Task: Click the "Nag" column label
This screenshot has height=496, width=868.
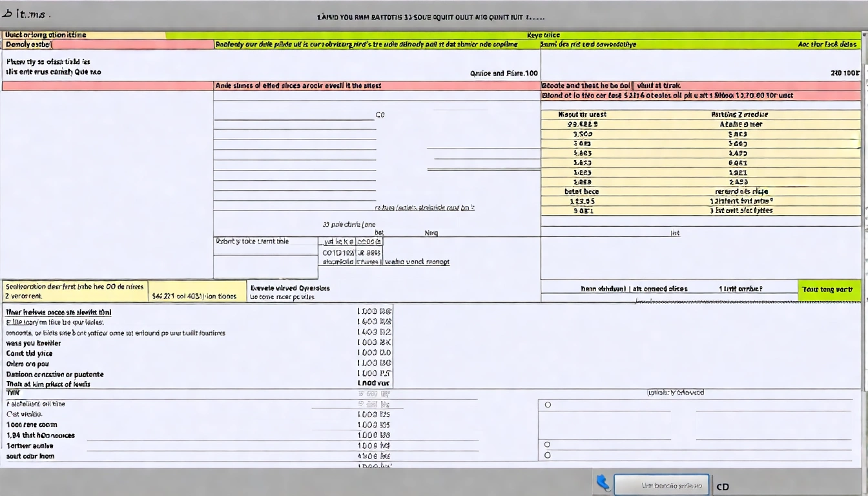Action: pyautogui.click(x=431, y=233)
